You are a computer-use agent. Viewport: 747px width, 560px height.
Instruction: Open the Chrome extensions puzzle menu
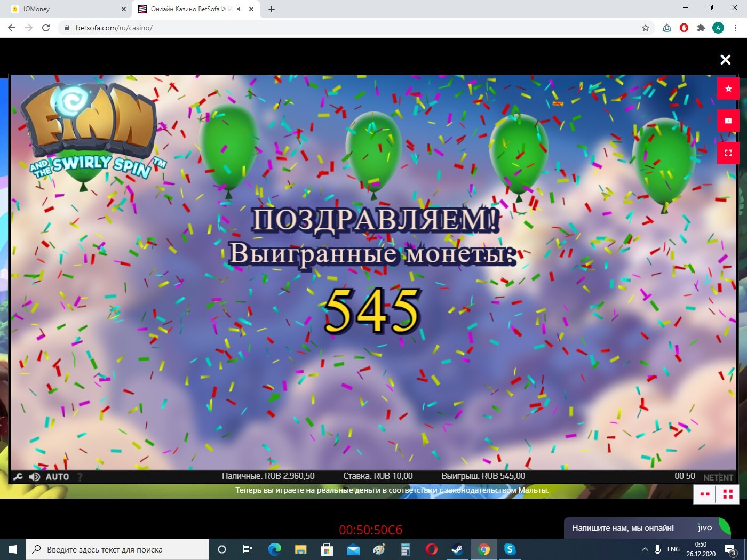click(x=701, y=28)
